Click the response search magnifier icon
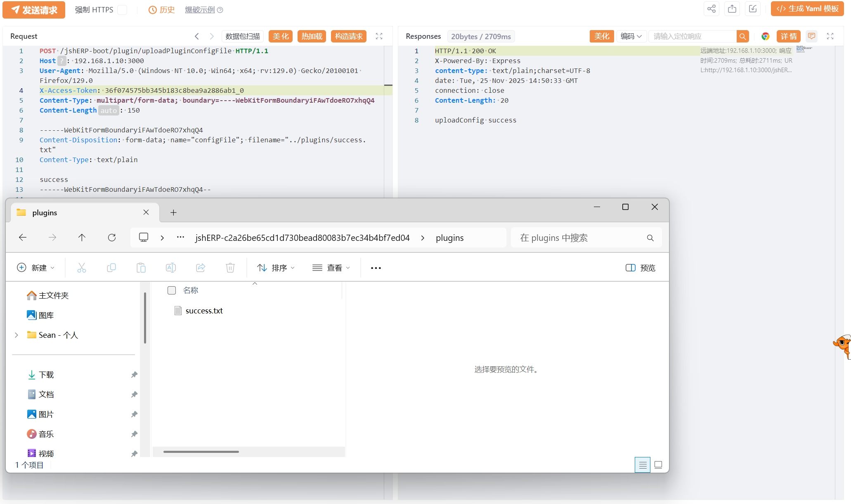 coord(742,36)
